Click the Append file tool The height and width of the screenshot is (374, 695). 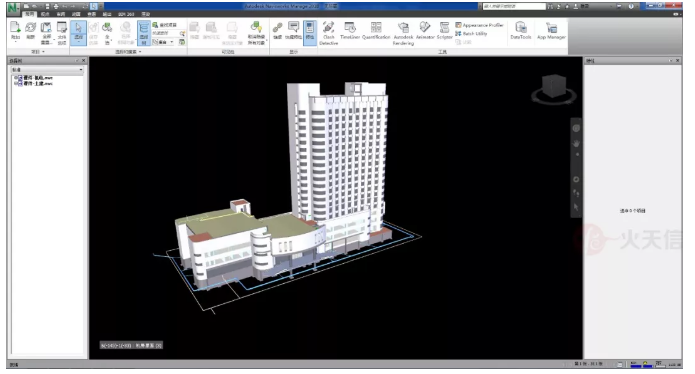[16, 31]
